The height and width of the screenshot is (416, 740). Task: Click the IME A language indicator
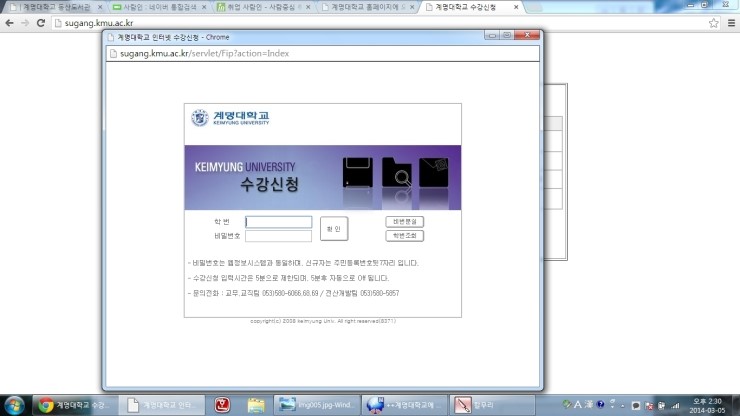pos(578,405)
